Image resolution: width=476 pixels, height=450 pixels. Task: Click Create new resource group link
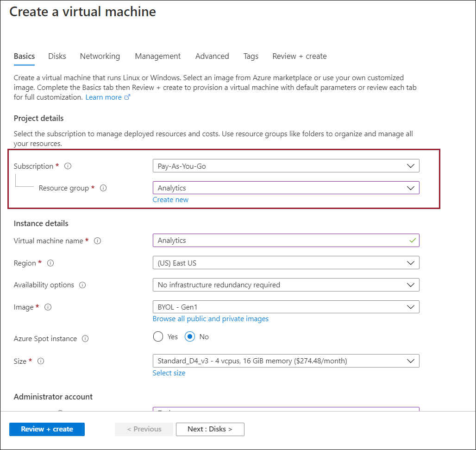171,200
